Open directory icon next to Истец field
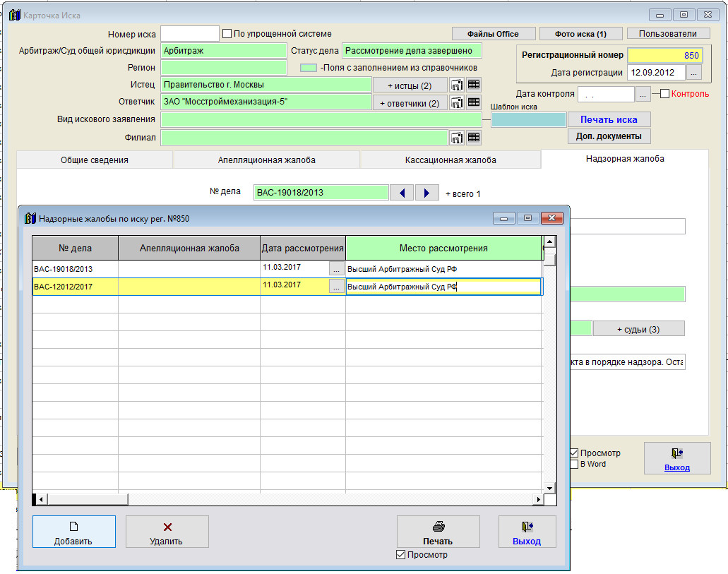The width and height of the screenshot is (728, 574). 457,85
